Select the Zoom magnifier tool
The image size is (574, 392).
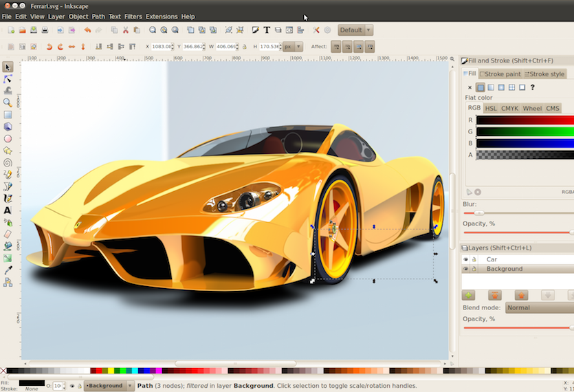[8, 103]
